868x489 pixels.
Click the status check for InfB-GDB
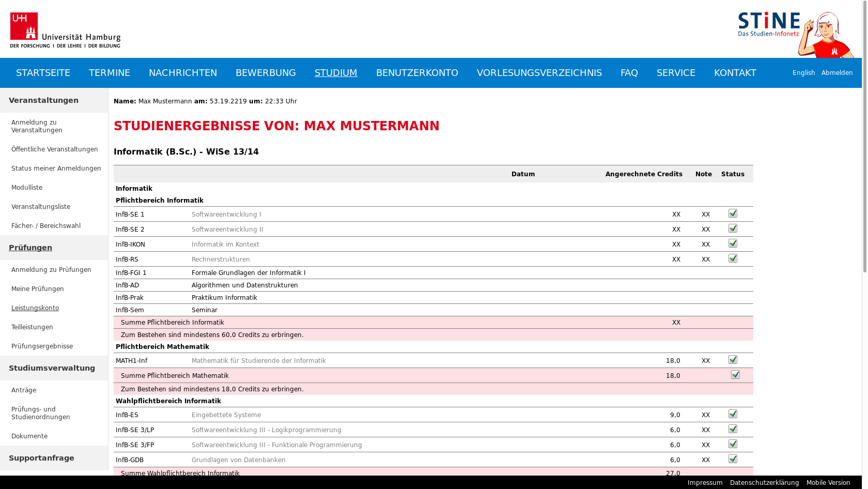pyautogui.click(x=733, y=459)
